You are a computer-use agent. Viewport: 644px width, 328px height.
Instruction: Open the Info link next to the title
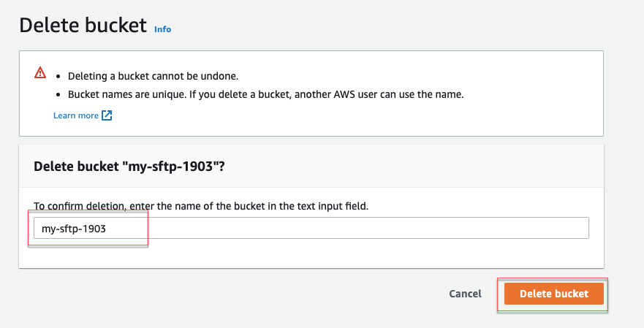point(162,29)
